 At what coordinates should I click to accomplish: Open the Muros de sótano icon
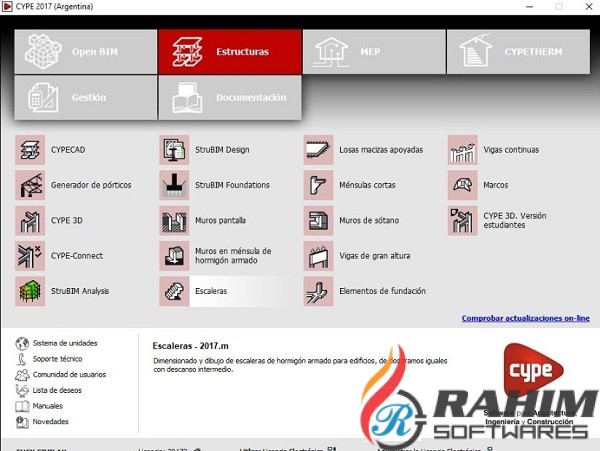pyautogui.click(x=318, y=221)
